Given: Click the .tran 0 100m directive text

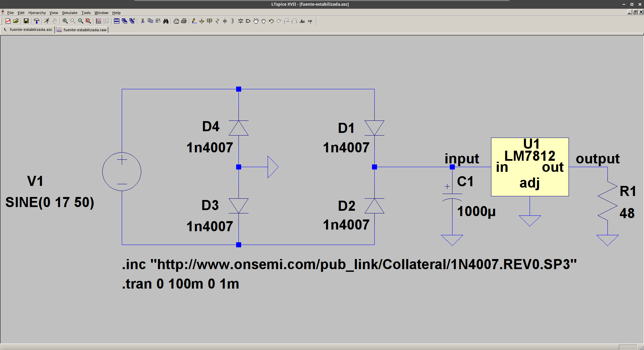Looking at the screenshot, I should click(180, 284).
